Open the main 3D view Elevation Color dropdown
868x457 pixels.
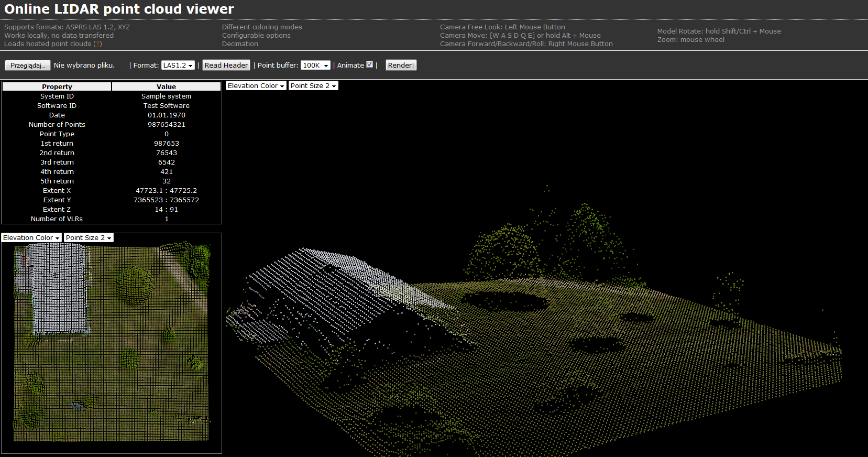(x=256, y=86)
